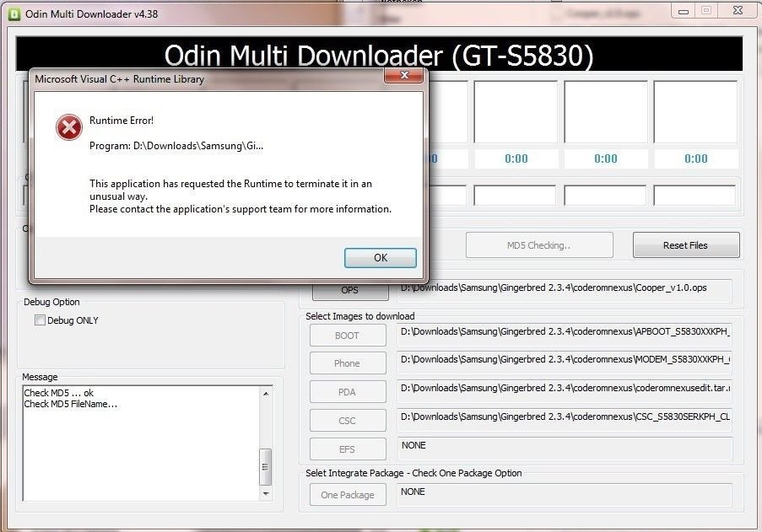Minimize the Odin Multi Downloader window
Image resolution: width=762 pixels, height=532 pixels.
(x=684, y=11)
